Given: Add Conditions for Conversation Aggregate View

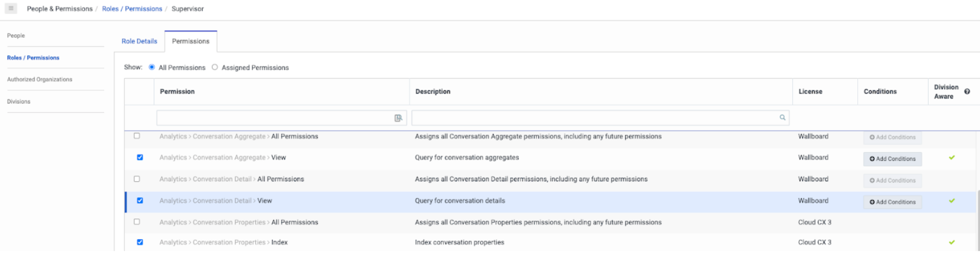Looking at the screenshot, I should [892, 159].
